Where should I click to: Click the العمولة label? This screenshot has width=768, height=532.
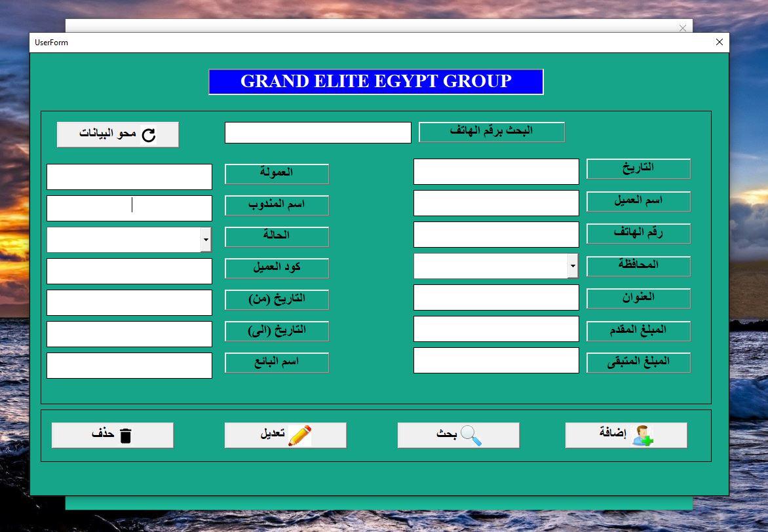pos(277,174)
